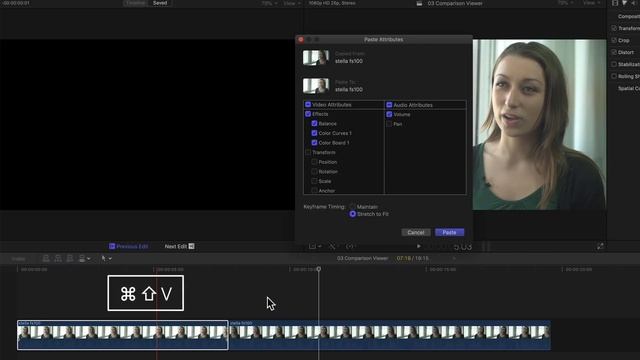This screenshot has width=640, height=360.
Task: Cancel the Paste Attributes dialog
Action: 416,232
